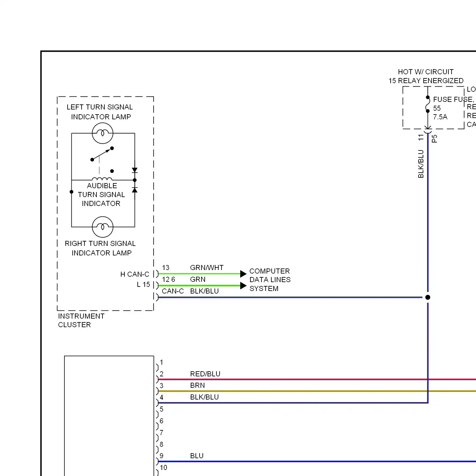This screenshot has width=476, height=476.
Task: Click '15 RELAY ENERGIZED' text
Action: coord(426,81)
